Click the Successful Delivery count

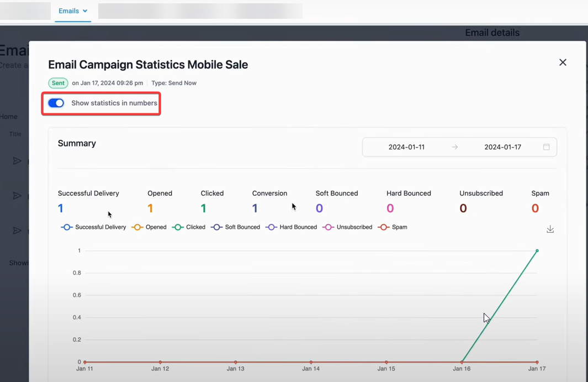(x=61, y=208)
